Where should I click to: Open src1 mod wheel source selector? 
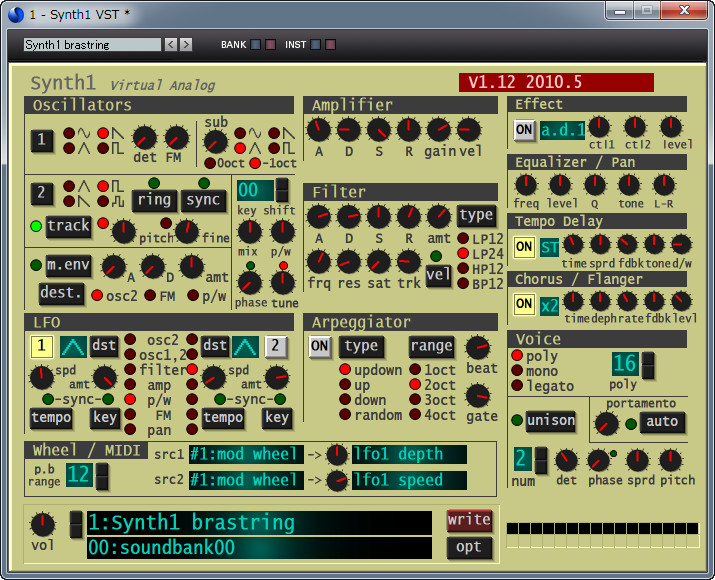(246, 455)
